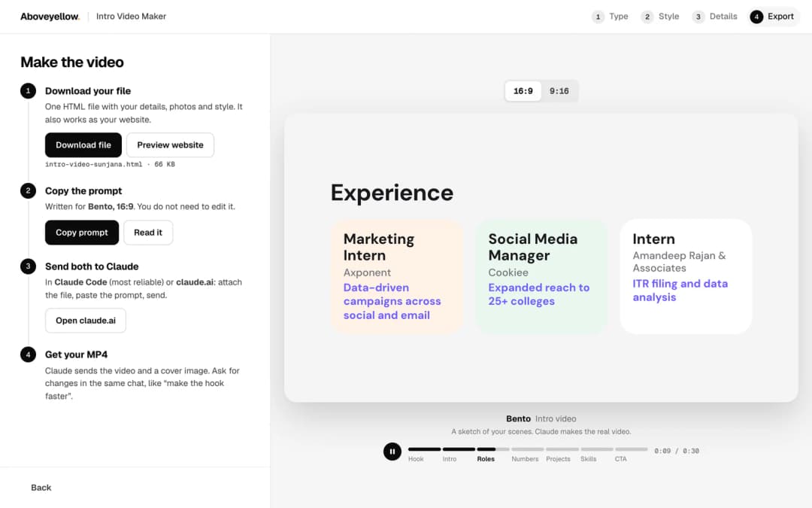The image size is (812, 508).
Task: Jump to the Intro scene segment
Action: point(459,453)
